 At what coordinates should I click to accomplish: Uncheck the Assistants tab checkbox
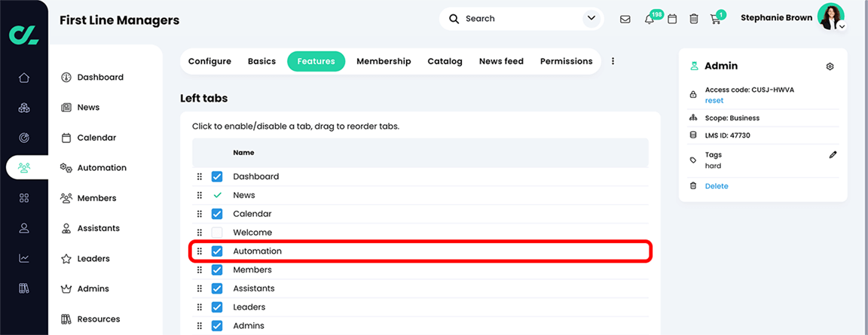[217, 288]
